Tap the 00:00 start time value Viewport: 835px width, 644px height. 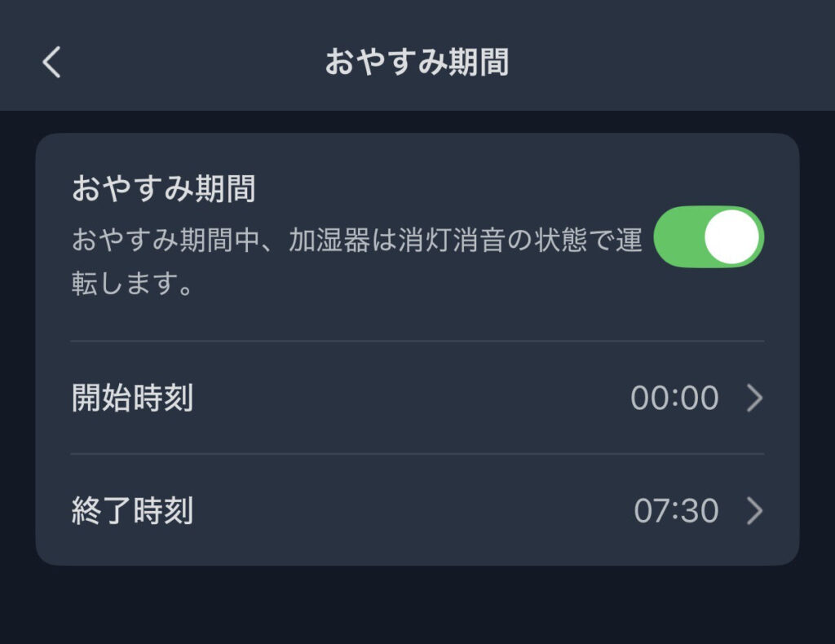point(677,398)
